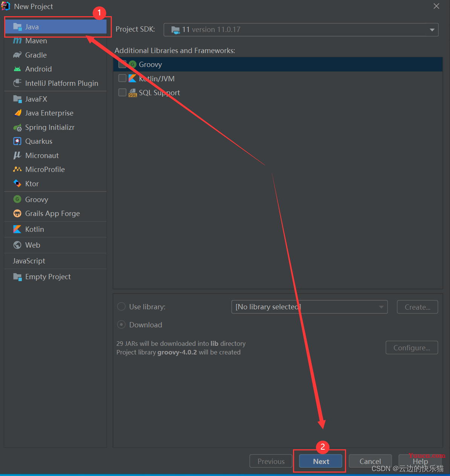Screen dimensions: 450x476
Task: Click the Kotlin/JVM logo in the frameworks list
Action: 132,78
